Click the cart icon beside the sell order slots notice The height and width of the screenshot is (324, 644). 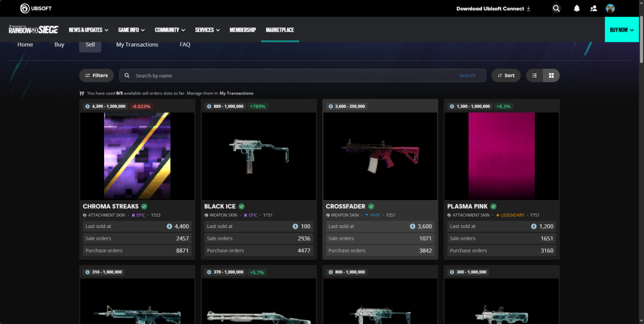click(82, 93)
